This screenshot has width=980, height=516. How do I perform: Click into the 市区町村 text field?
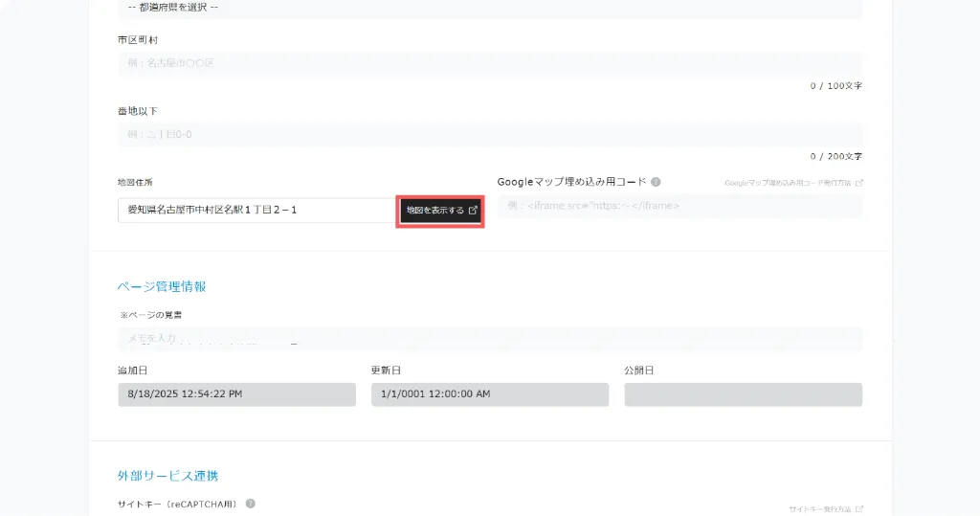pyautogui.click(x=489, y=63)
